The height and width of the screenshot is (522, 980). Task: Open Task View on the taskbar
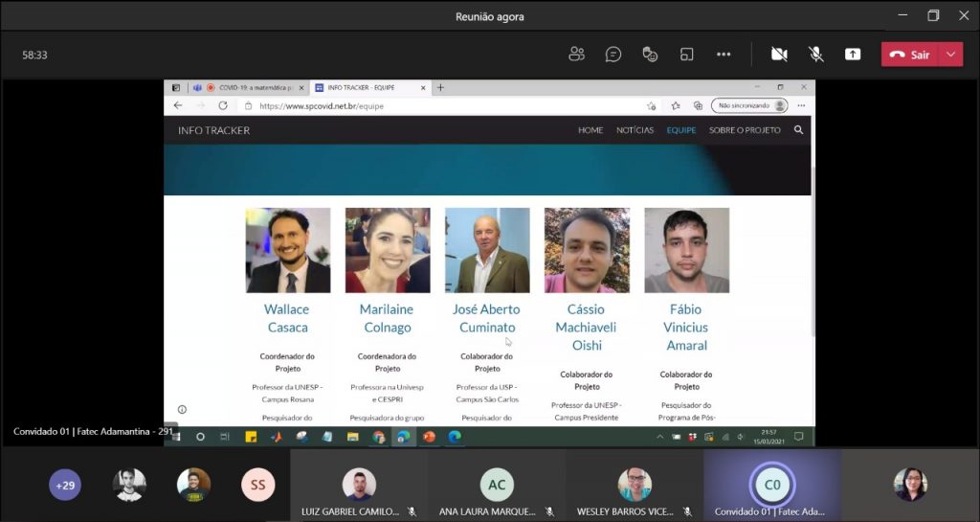point(225,437)
